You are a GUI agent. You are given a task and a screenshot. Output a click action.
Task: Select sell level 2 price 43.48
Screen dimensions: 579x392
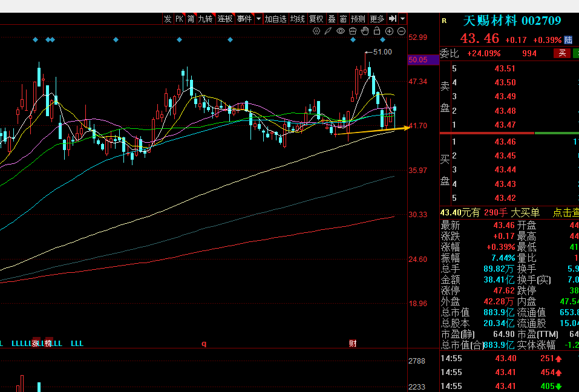point(505,111)
